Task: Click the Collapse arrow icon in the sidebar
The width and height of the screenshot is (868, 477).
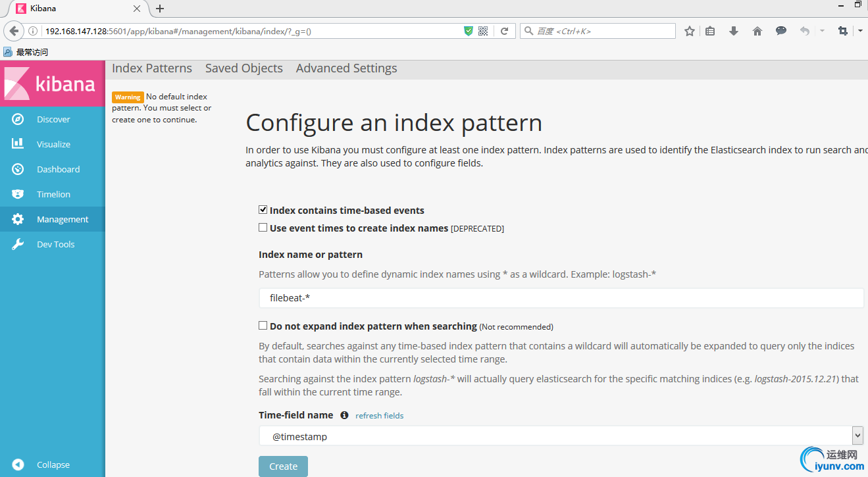Action: (x=18, y=464)
